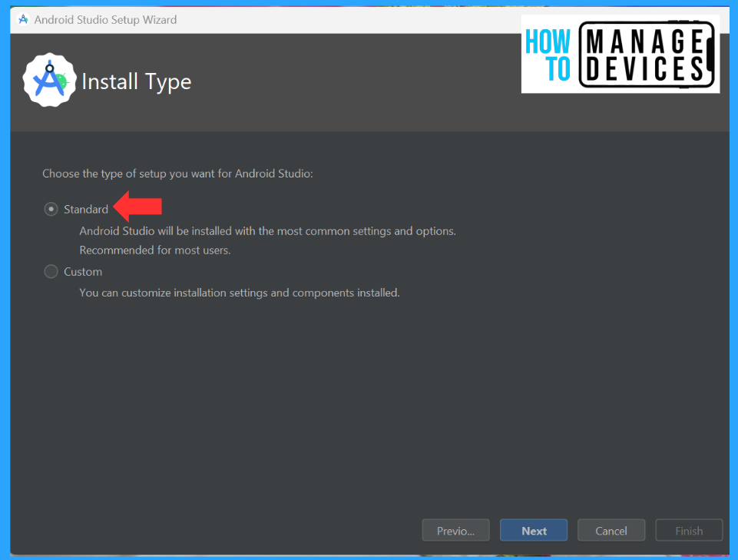
Task: Cancel the setup wizard
Action: click(611, 530)
